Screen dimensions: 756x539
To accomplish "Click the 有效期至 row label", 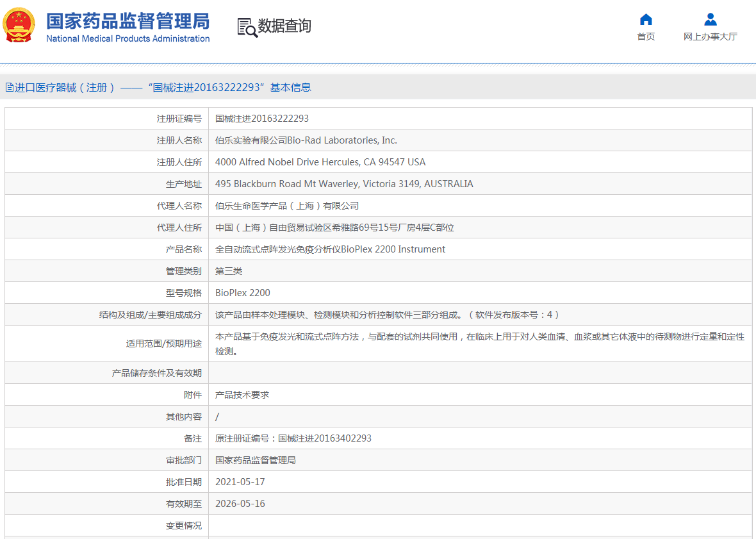I will [184, 504].
